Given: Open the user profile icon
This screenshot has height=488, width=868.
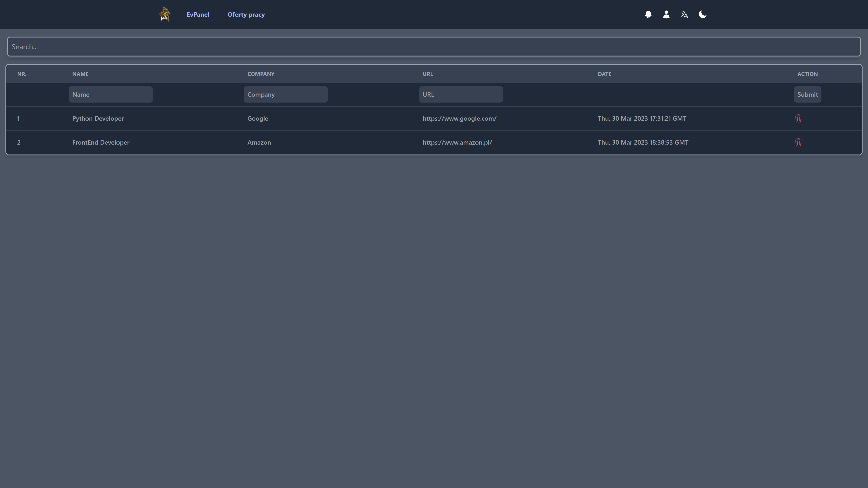Looking at the screenshot, I should 666,14.
